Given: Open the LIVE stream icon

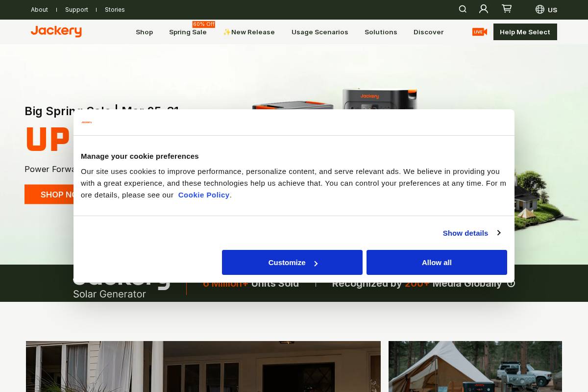Looking at the screenshot, I should point(479,31).
